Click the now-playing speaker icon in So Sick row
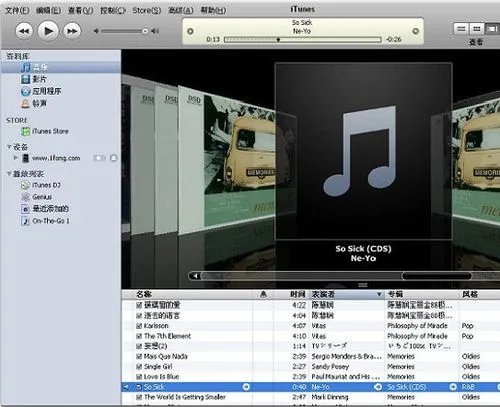The image size is (500, 407). click(x=126, y=387)
